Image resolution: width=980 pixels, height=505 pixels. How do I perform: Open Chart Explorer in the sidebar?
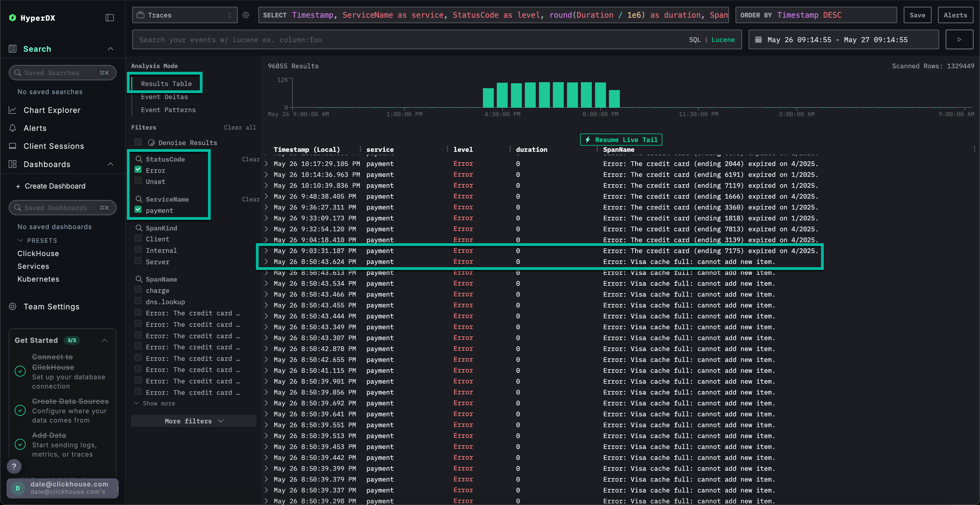[52, 110]
